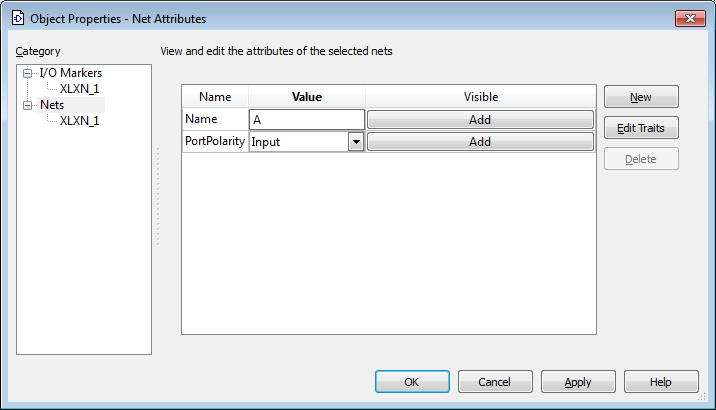Collapse the Nets tree node
This screenshot has width=716, height=410.
[28, 105]
